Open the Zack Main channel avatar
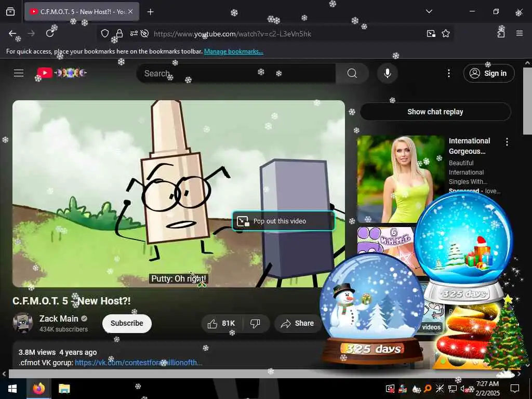Image resolution: width=532 pixels, height=399 pixels. [x=23, y=323]
